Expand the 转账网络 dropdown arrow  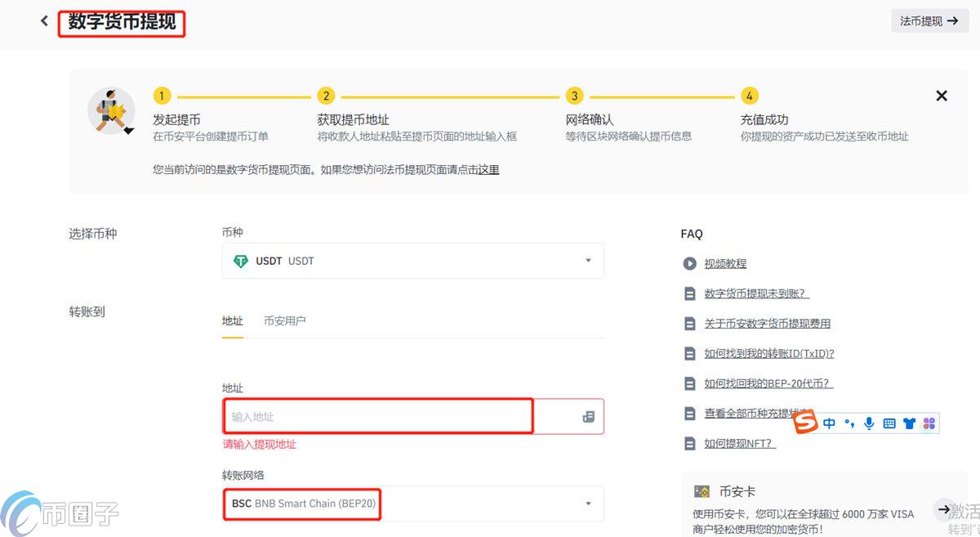[588, 503]
